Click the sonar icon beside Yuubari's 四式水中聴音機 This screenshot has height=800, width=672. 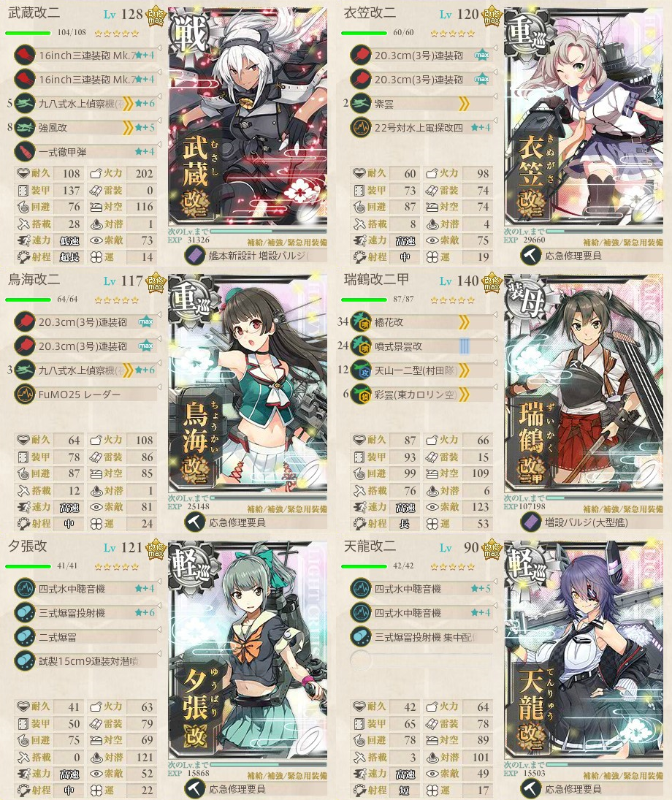(24, 588)
